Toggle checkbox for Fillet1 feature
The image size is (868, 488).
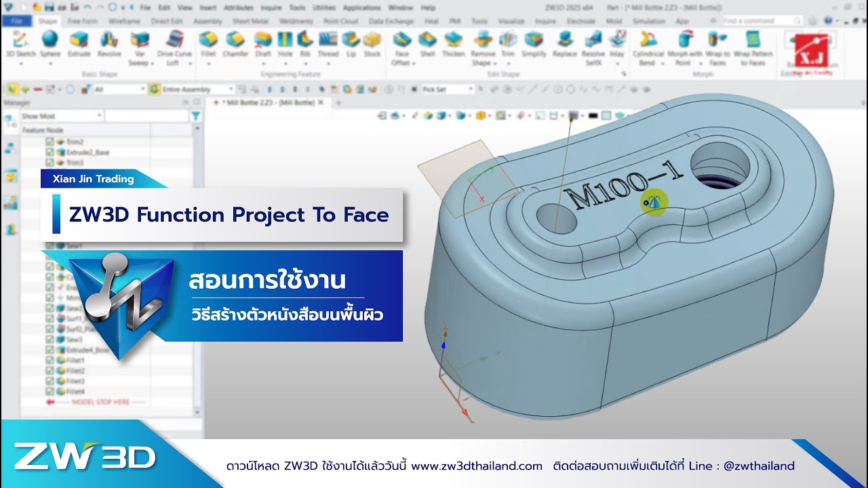tap(50, 361)
